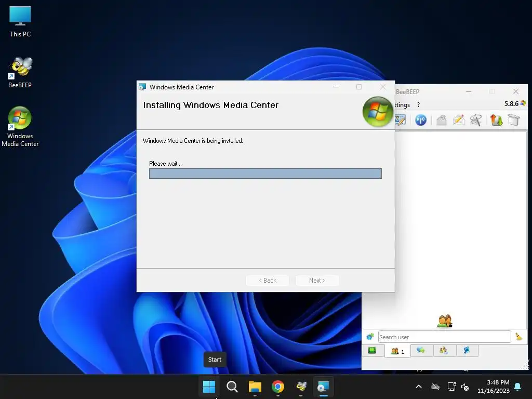This screenshot has width=532, height=399.
Task: Click the greyed tools icon in BeeBEEP toolbar
Action: (476, 120)
